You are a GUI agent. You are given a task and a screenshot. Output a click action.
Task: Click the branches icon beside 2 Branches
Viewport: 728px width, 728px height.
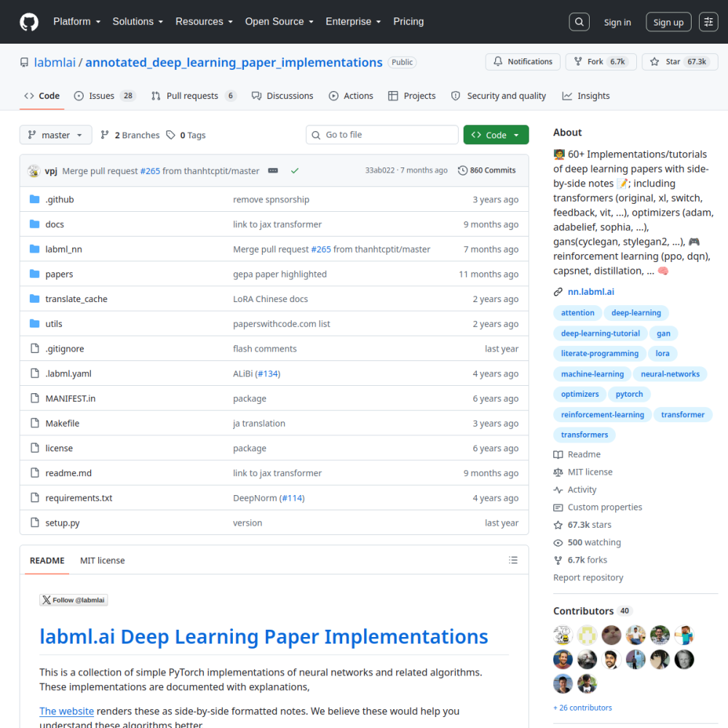click(x=105, y=135)
